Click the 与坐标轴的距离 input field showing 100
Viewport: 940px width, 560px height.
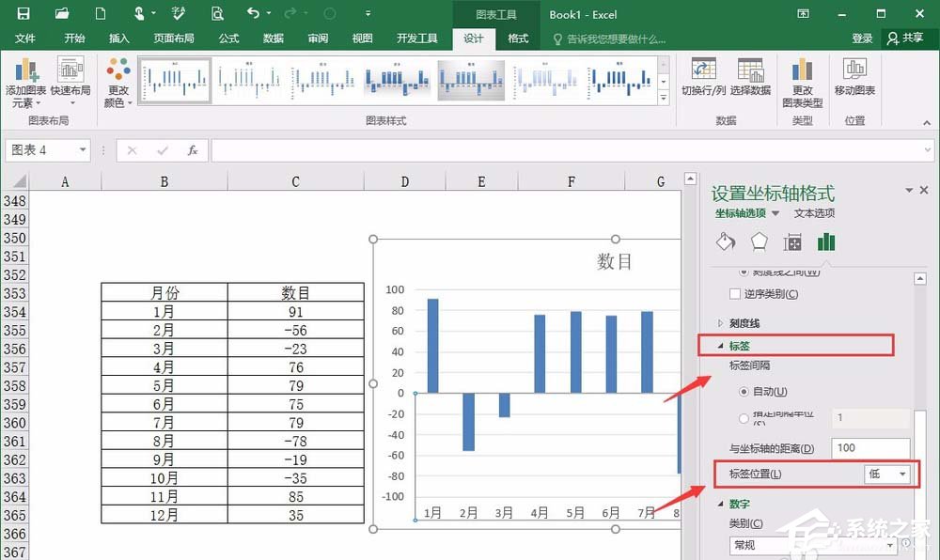pyautogui.click(x=870, y=447)
